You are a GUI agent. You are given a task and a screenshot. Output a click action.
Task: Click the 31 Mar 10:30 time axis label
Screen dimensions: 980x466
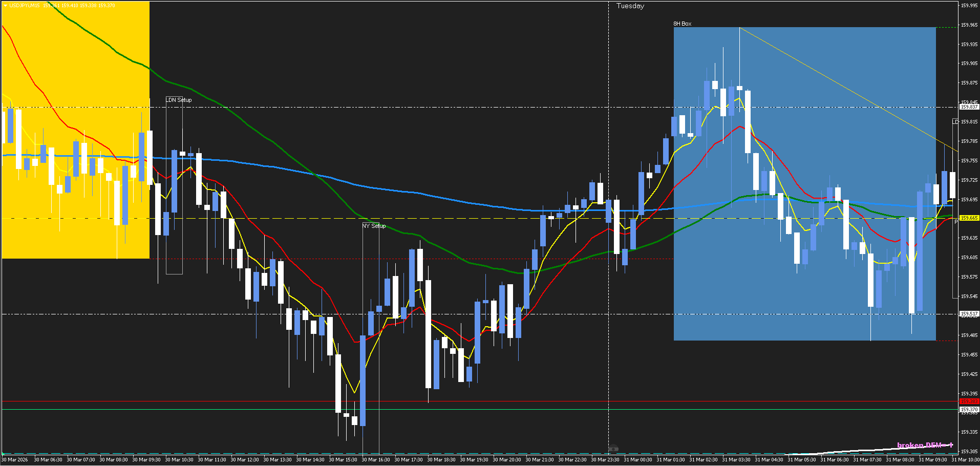[965, 460]
